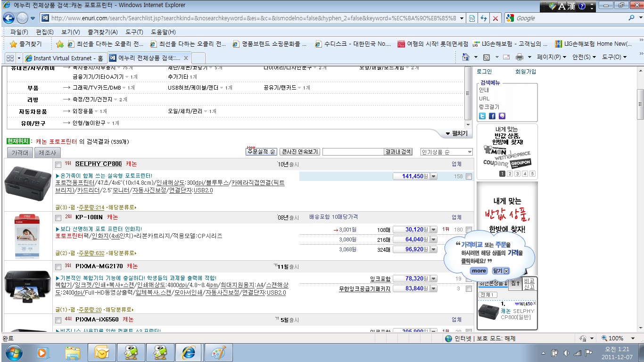Open the 인기상품 순 sort dropdown
Image resolution: width=644 pixels, height=362 pixels.
pos(446,152)
